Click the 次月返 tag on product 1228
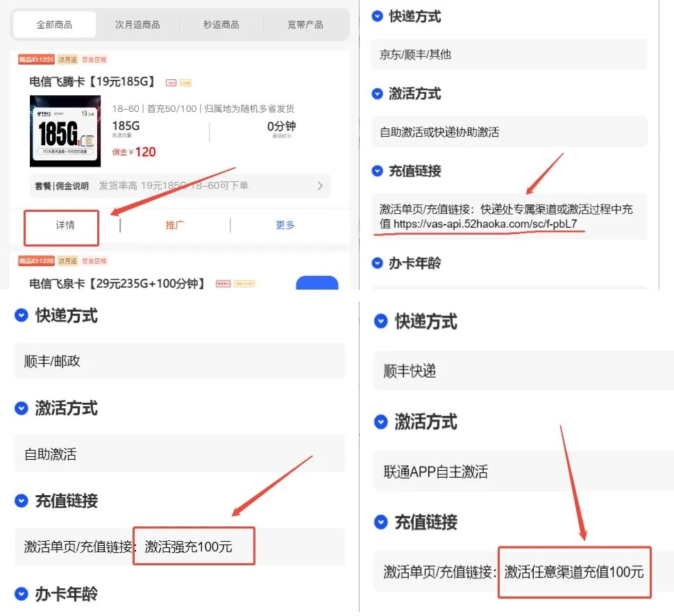Screen dimensions: 674x616 [67, 261]
